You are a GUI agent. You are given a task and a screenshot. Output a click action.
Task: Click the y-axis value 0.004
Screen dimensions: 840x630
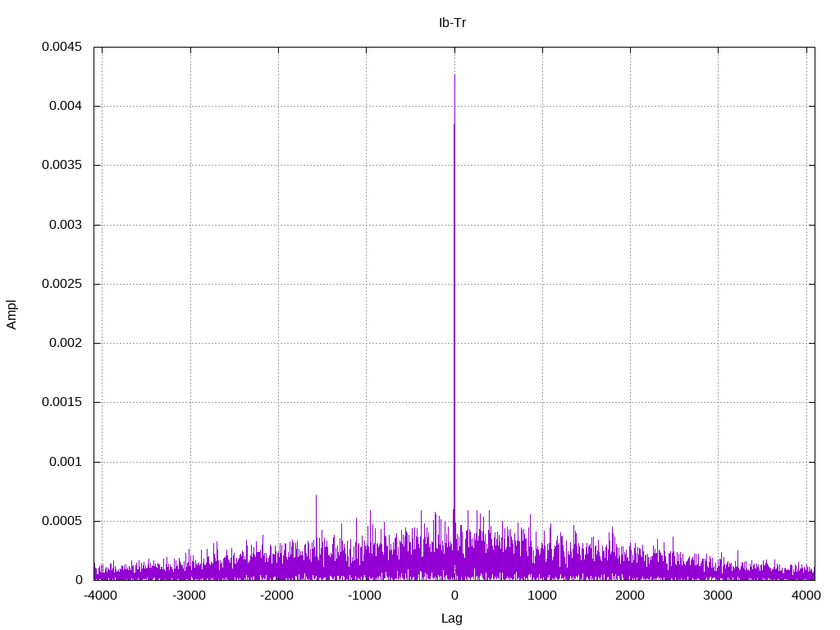[x=66, y=106]
